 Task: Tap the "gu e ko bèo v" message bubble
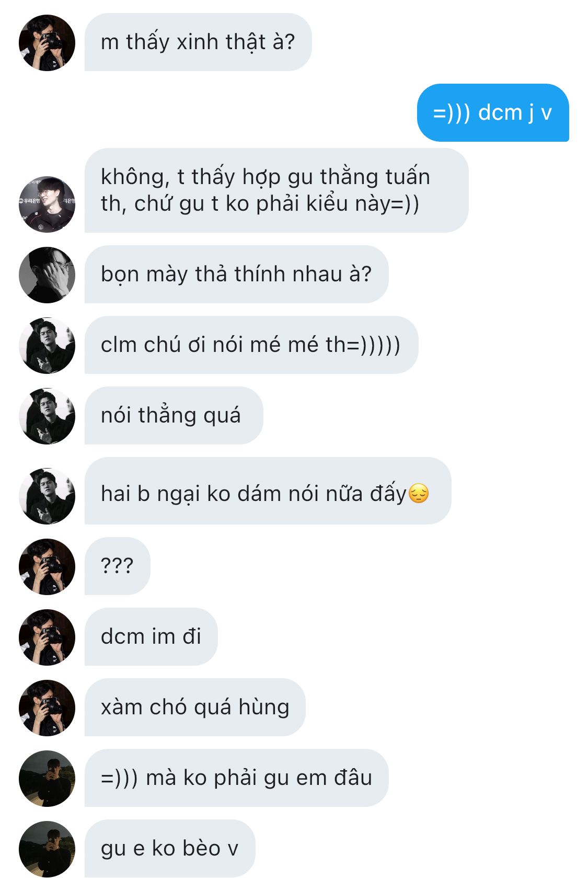pos(170,848)
